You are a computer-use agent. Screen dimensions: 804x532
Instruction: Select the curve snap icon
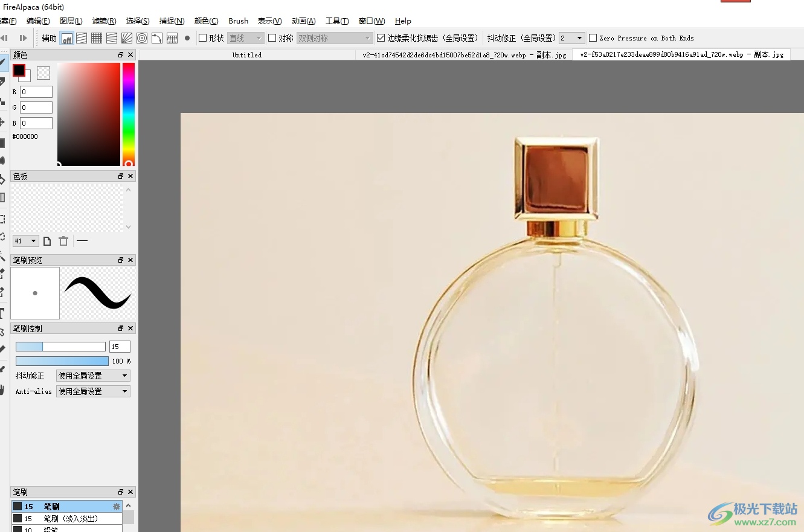156,39
